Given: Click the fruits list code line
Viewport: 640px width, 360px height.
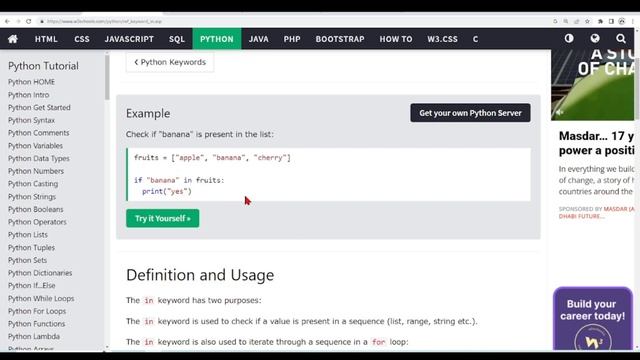Looking at the screenshot, I should 212,158.
